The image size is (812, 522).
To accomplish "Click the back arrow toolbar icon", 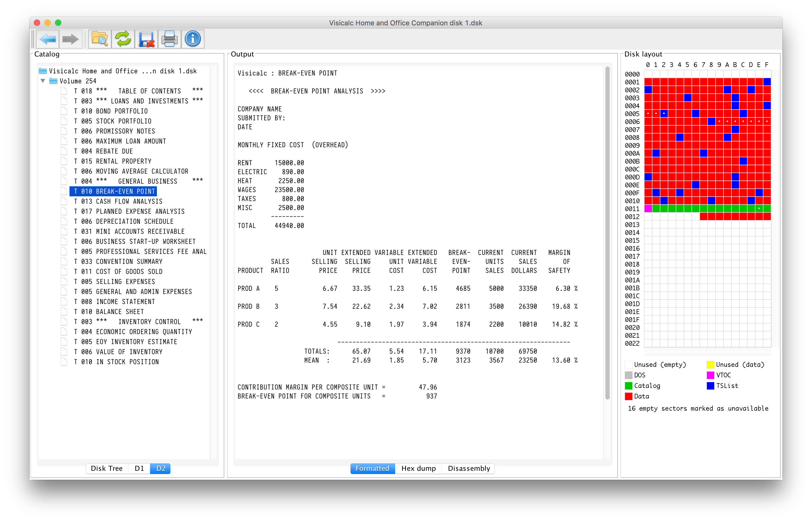I will 48,39.
